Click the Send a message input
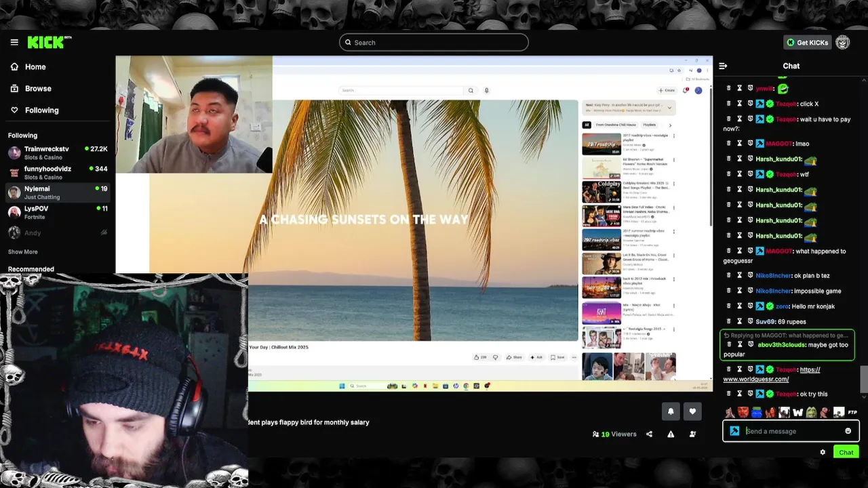This screenshot has width=868, height=488. [x=791, y=431]
